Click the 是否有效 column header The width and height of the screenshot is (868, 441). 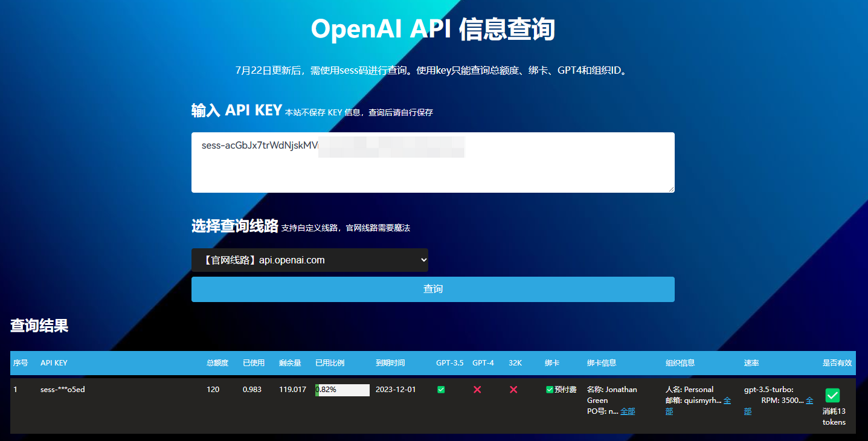point(837,363)
